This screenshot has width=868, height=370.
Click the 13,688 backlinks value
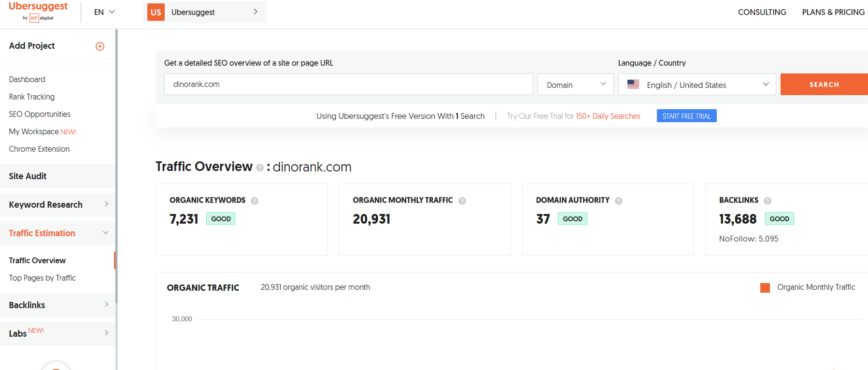tap(738, 219)
